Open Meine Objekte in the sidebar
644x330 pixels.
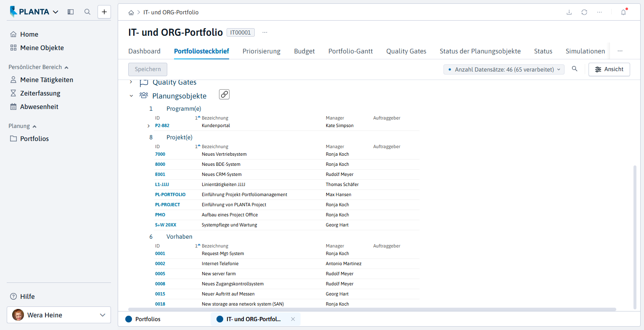37,48
